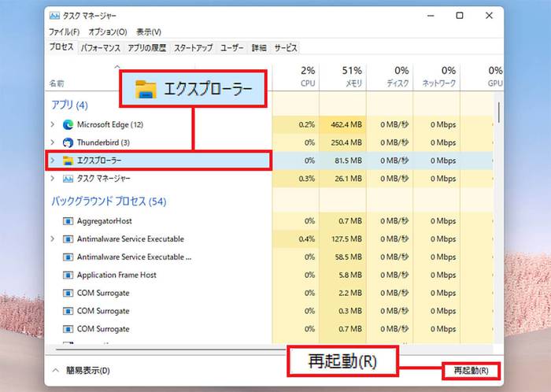Click the Microsoft Edge app icon
This screenshot has height=392, width=551.
68,124
